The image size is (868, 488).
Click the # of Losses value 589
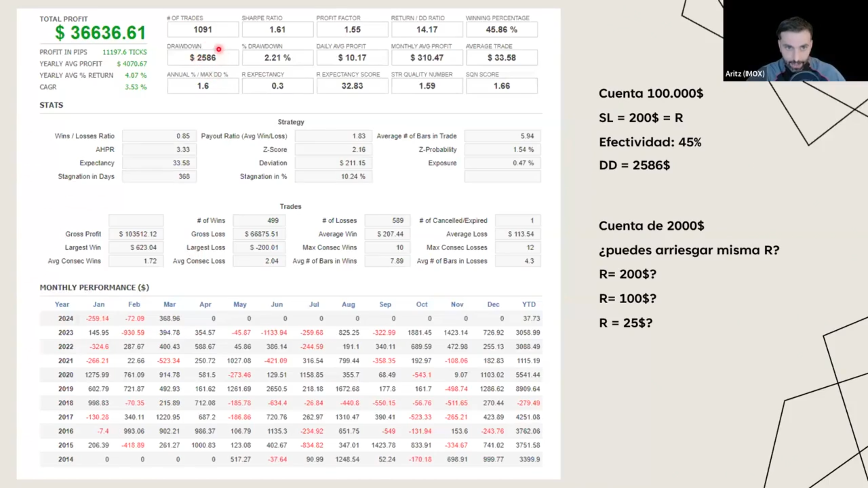coord(387,221)
